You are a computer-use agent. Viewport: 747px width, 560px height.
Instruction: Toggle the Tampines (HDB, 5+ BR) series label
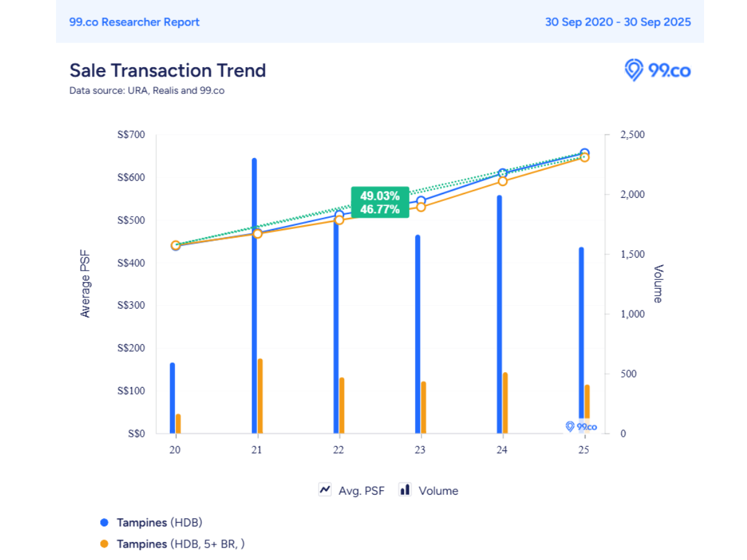click(181, 544)
